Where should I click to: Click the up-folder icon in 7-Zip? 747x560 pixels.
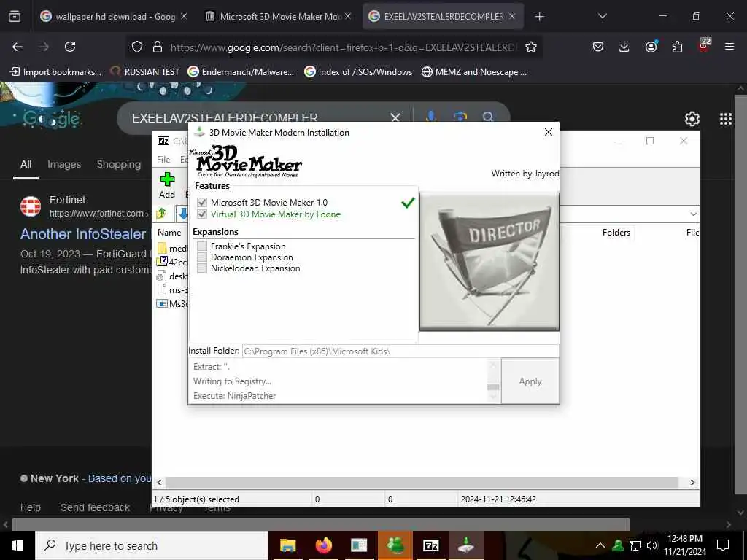[x=161, y=214]
